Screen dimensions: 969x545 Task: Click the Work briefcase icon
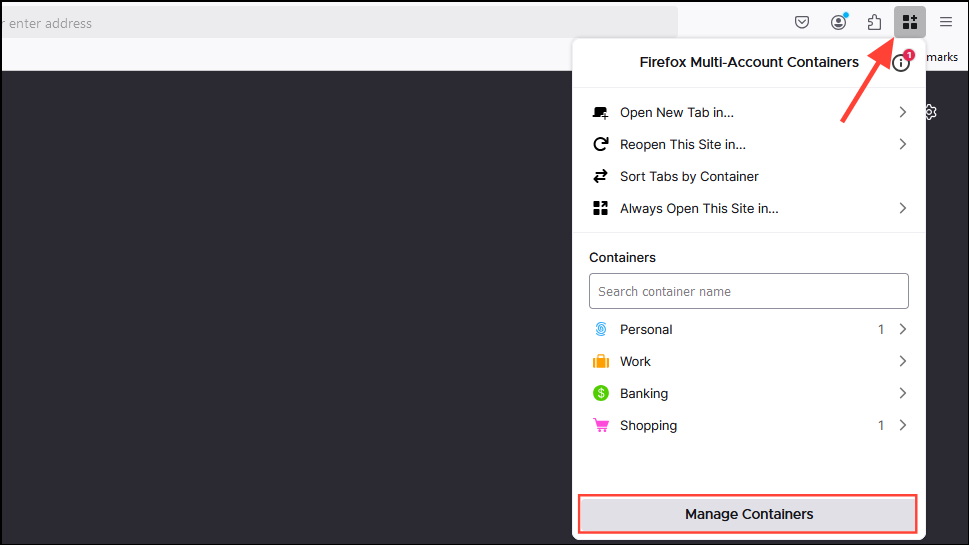tap(601, 361)
